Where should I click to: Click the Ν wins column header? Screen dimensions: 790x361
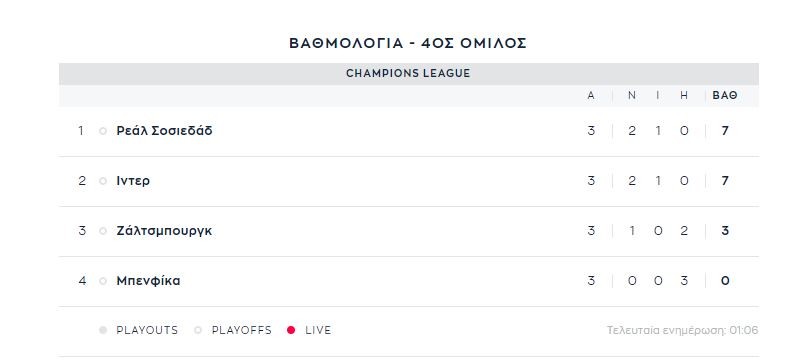[x=632, y=96]
